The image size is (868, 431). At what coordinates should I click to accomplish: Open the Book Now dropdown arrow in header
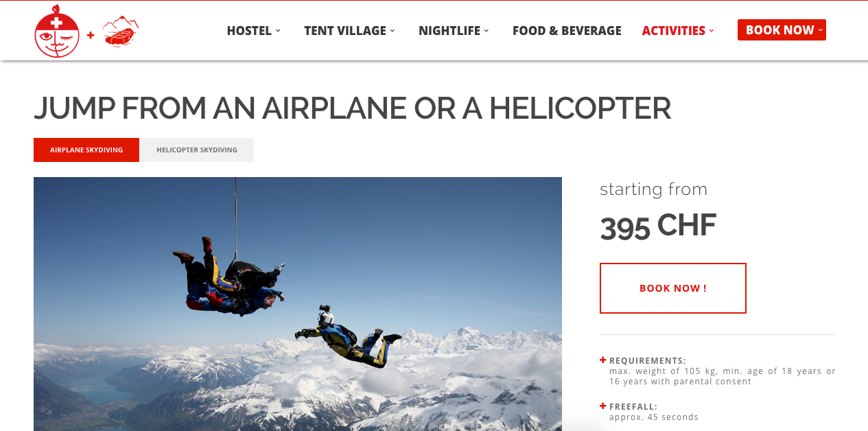coord(820,30)
